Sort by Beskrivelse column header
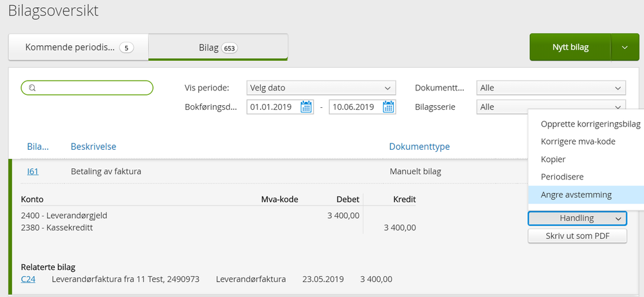This screenshot has width=644, height=297. click(93, 147)
